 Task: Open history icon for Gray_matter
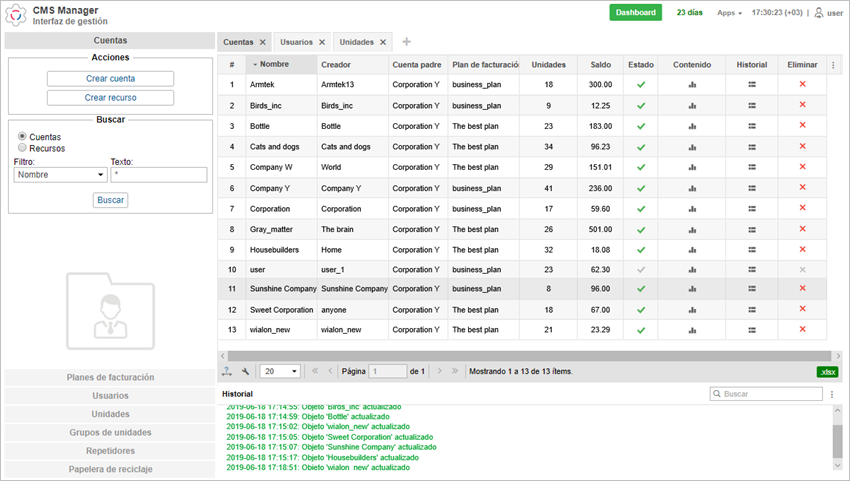point(751,230)
